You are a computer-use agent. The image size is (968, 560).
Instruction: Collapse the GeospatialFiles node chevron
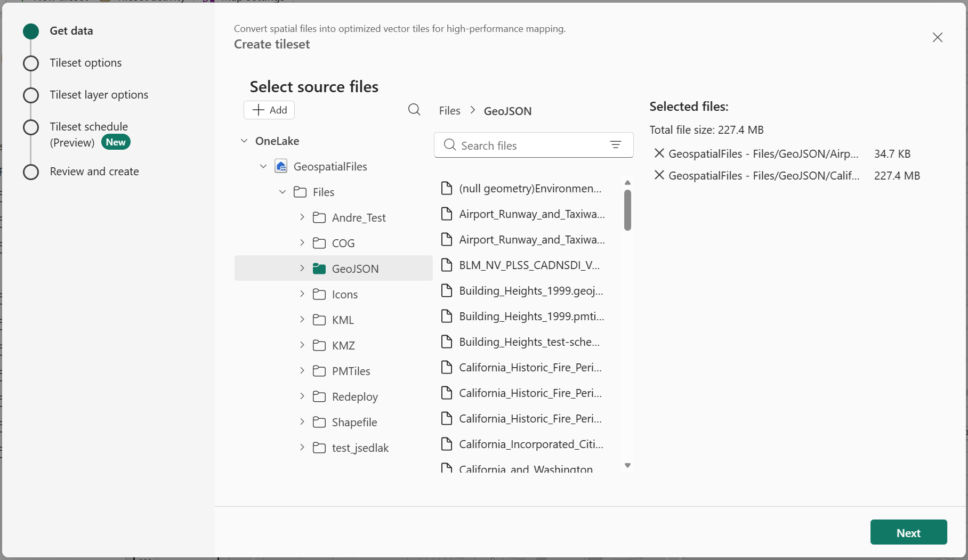click(x=263, y=166)
